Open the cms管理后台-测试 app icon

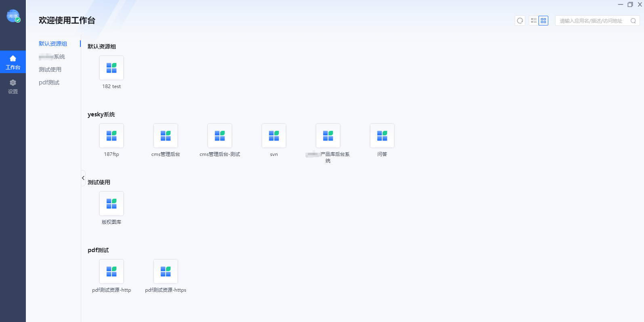point(220,136)
